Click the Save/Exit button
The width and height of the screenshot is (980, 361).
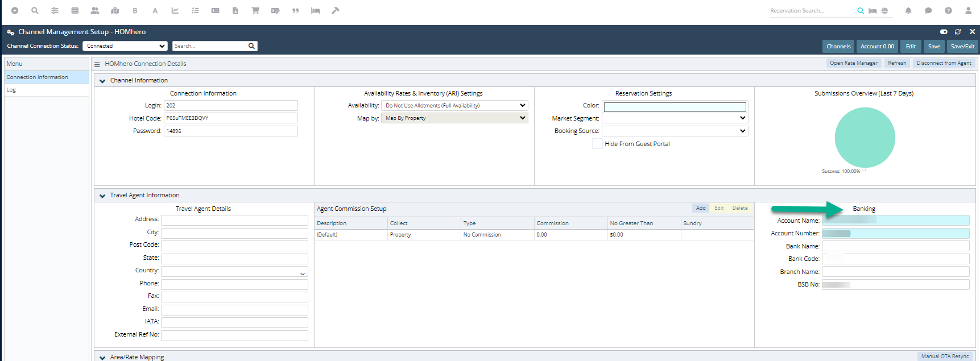point(962,47)
